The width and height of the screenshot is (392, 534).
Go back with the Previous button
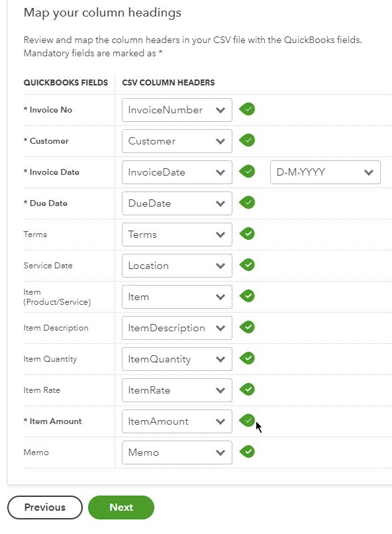click(45, 507)
